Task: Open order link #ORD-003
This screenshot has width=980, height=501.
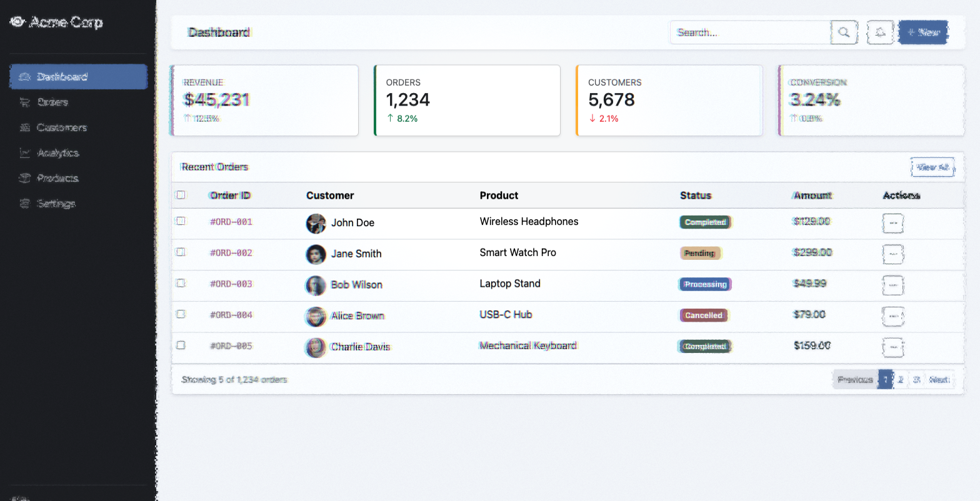Action: point(231,284)
